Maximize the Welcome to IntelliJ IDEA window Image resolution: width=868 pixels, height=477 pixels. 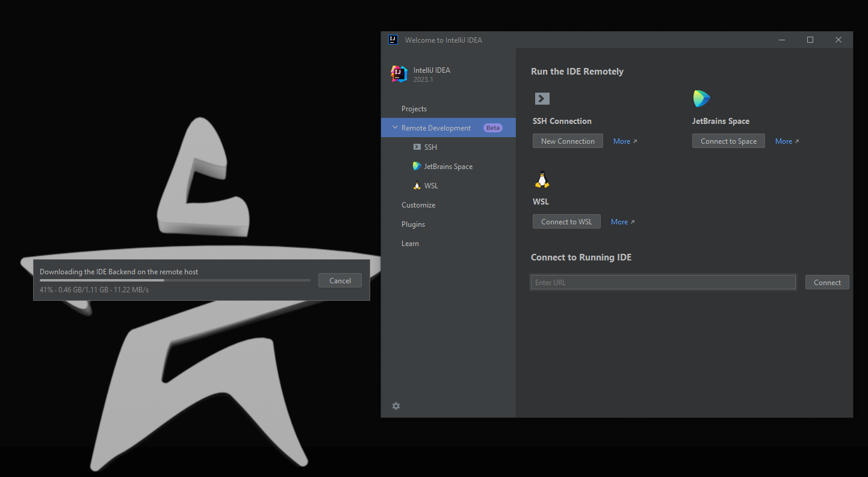coord(810,40)
